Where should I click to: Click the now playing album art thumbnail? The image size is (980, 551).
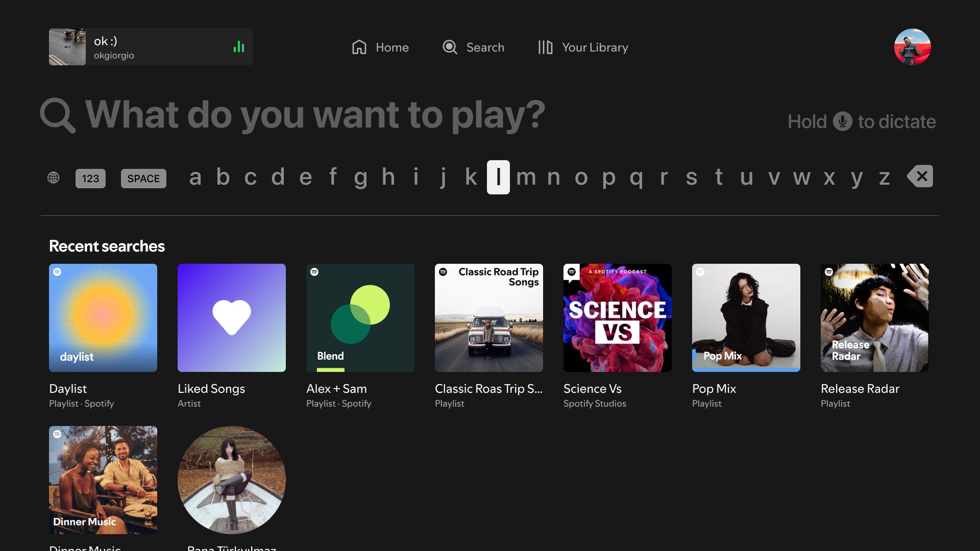pyautogui.click(x=67, y=47)
